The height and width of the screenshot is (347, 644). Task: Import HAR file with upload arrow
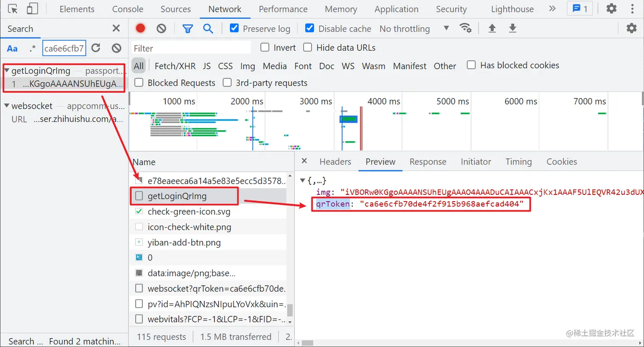(x=492, y=29)
